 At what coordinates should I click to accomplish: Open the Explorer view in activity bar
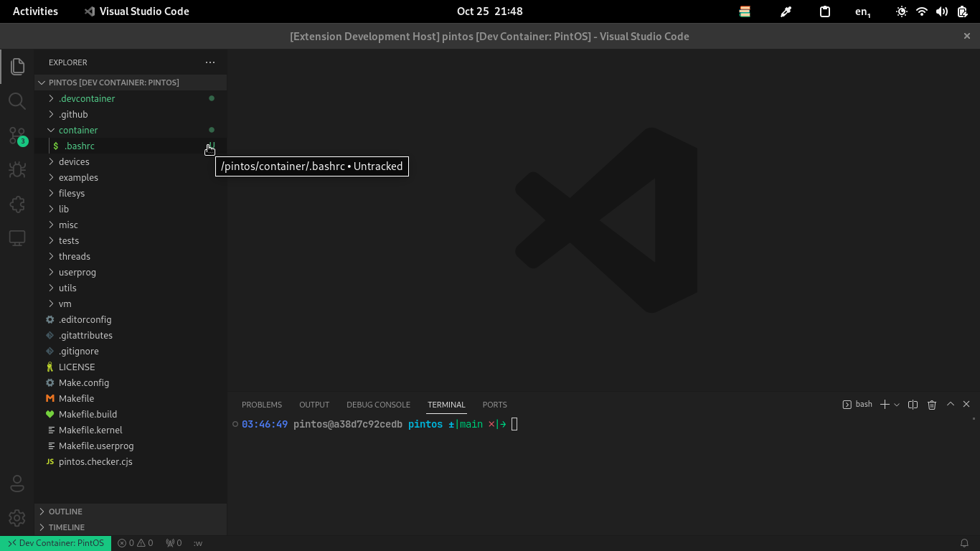[x=17, y=67]
